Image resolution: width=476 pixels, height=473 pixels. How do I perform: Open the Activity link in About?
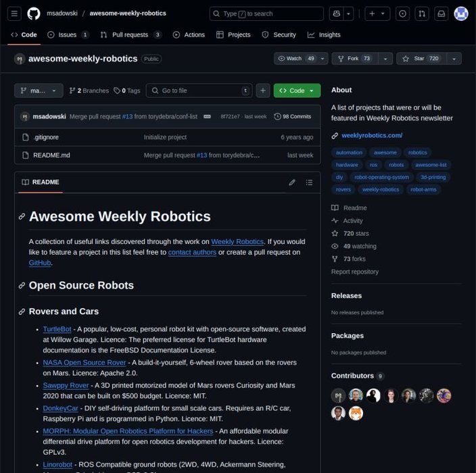(347, 220)
